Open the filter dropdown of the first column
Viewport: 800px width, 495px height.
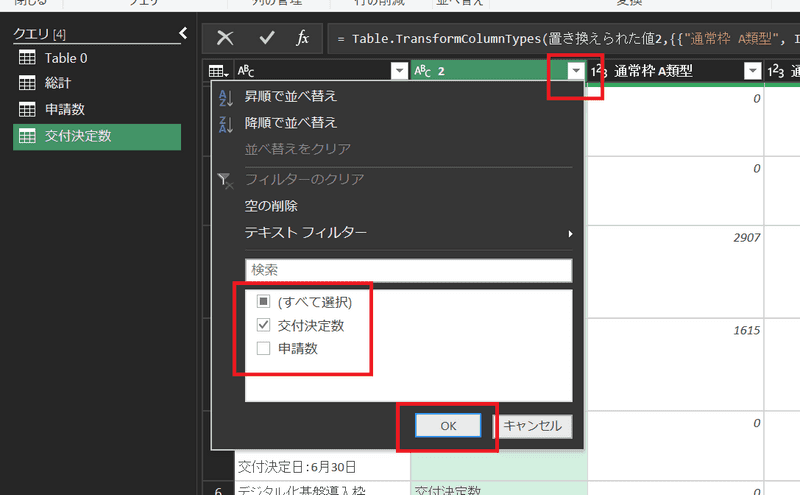pos(399,71)
